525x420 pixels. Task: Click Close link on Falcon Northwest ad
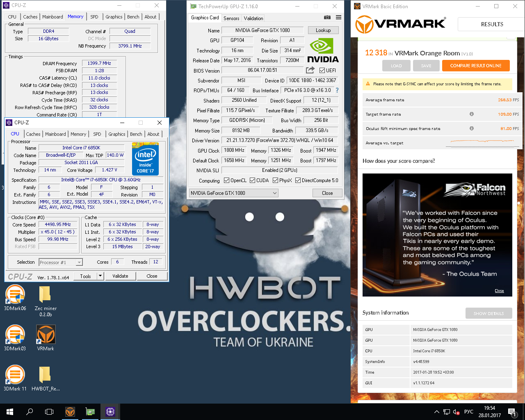tap(499, 291)
